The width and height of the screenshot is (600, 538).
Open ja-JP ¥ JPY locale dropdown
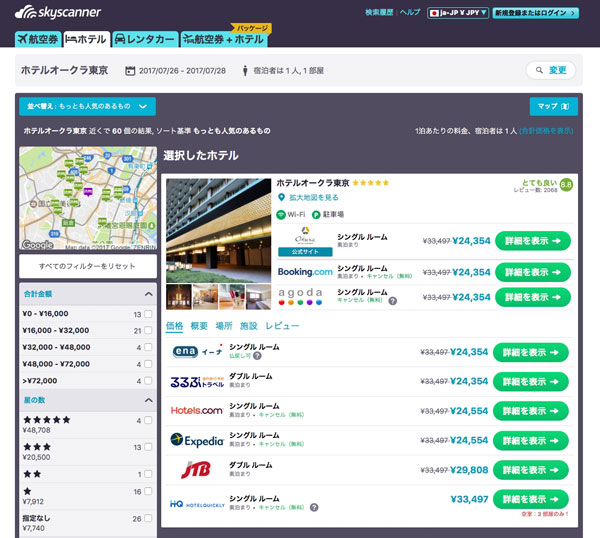(458, 13)
